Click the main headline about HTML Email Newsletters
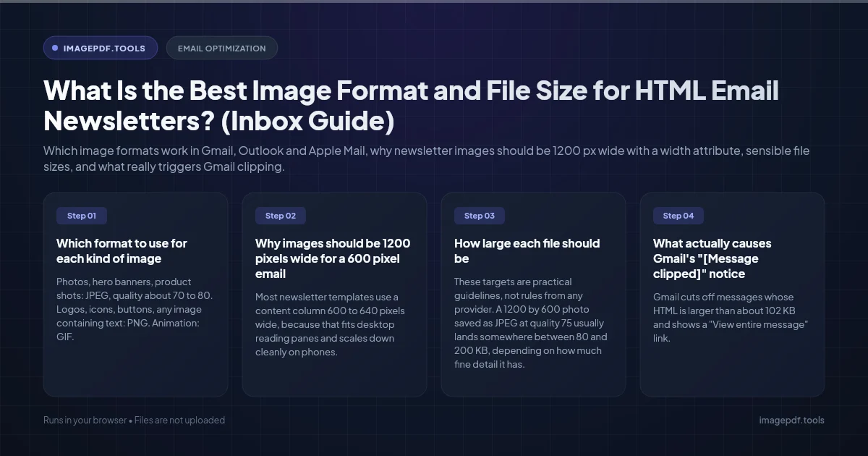Screen dimensions: 868x456 tap(411, 106)
